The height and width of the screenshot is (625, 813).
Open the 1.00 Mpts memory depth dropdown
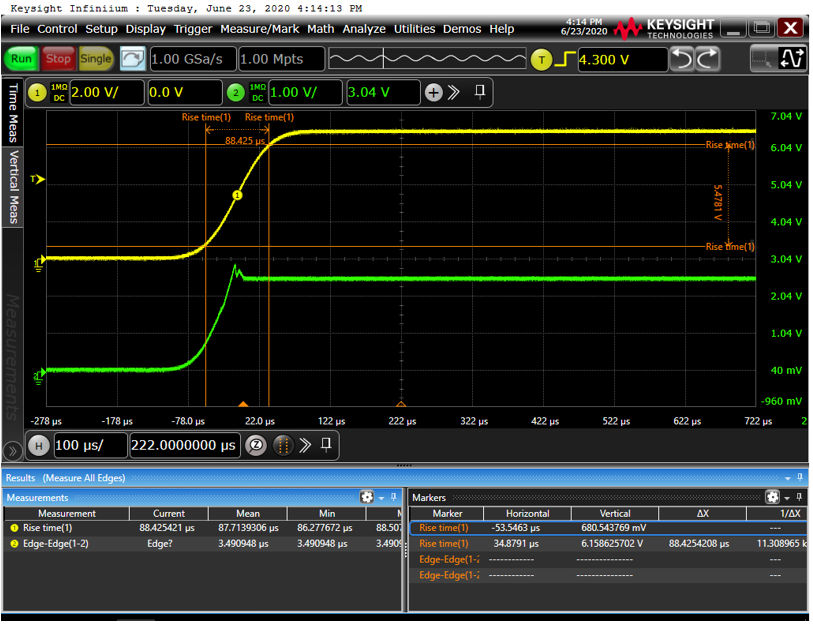pos(282,59)
